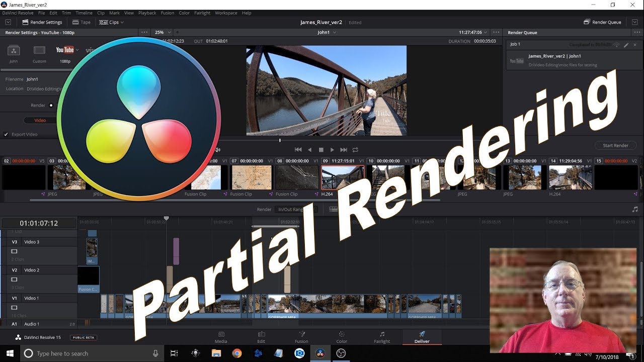Image resolution: width=644 pixels, height=362 pixels.
Task: Toggle loop playback in viewer
Action: (x=355, y=150)
